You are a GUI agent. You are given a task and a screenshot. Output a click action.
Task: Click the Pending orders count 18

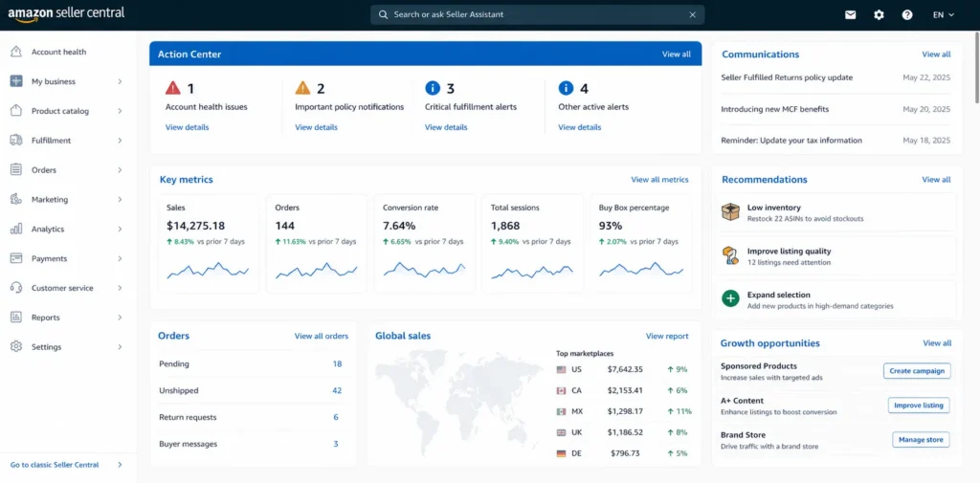tap(337, 363)
